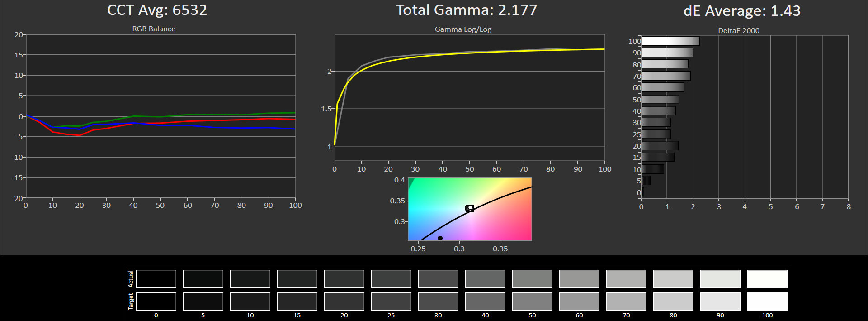Select the Actual swatch for level 70

pos(626,279)
